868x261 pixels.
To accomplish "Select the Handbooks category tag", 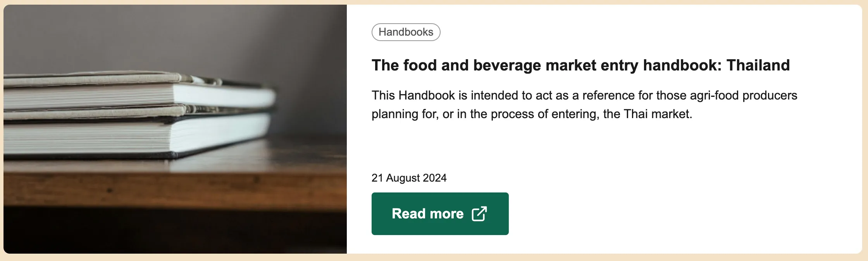I will tap(406, 32).
